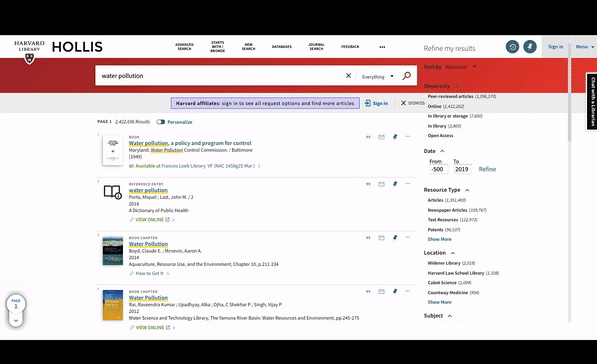Email the Boyd, Claude E. book chapter

pos(382,238)
